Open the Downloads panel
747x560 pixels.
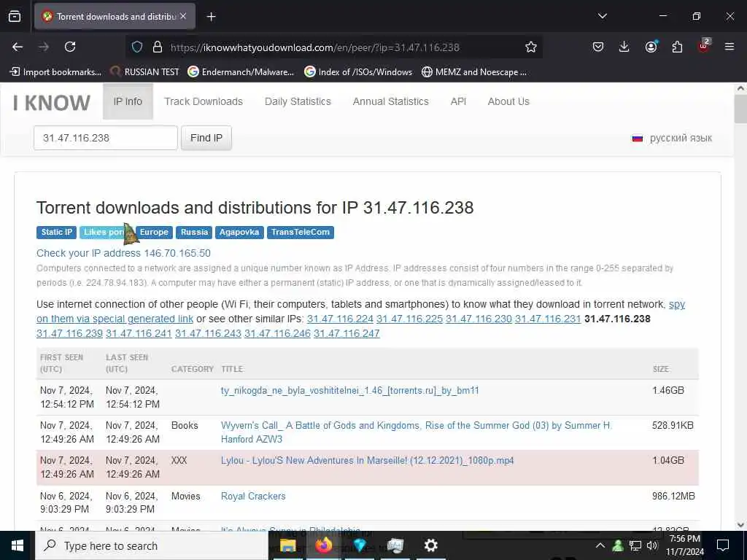tap(624, 47)
